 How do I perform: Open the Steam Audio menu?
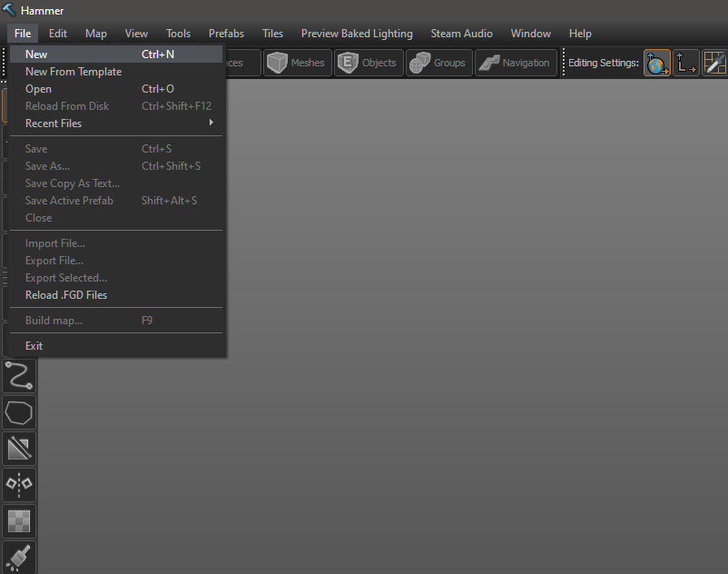(461, 34)
